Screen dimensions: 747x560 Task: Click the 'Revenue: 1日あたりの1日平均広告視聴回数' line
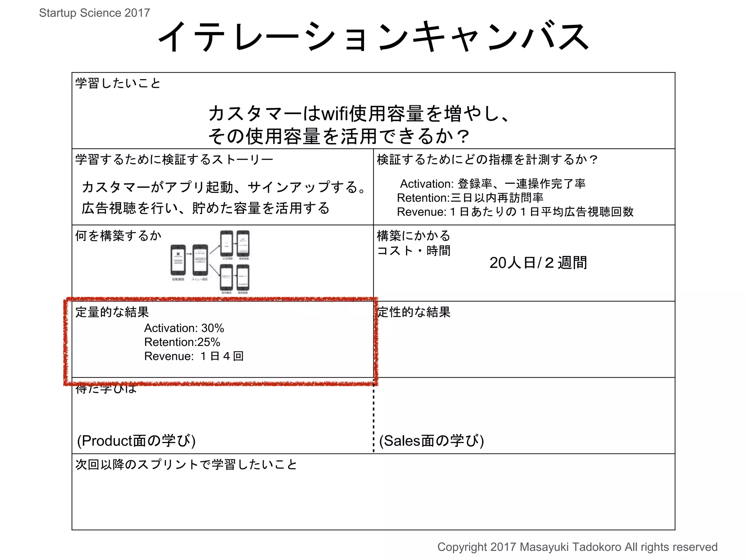tap(515, 211)
